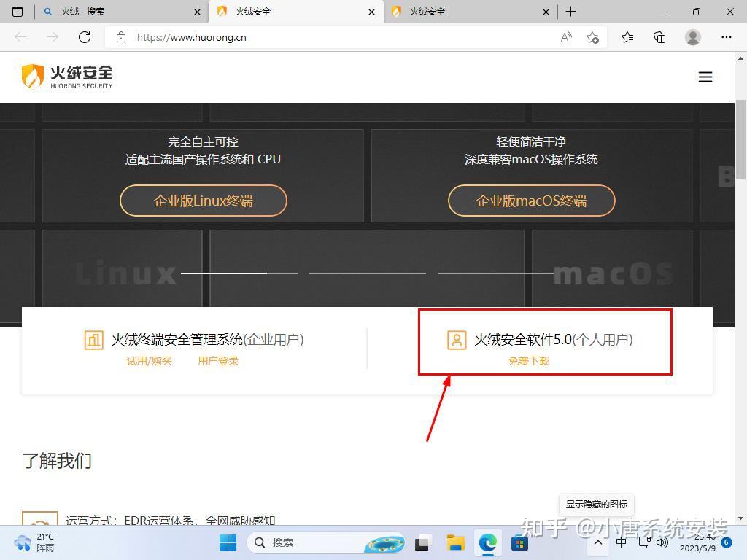Close the 火绒 - 搜索 tab
Viewport: 747px width, 560px height.
point(197,12)
